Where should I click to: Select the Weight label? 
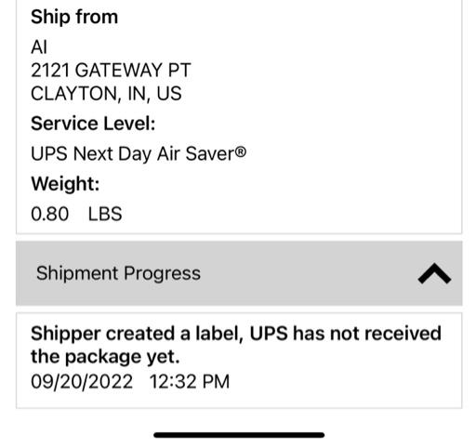(x=65, y=184)
